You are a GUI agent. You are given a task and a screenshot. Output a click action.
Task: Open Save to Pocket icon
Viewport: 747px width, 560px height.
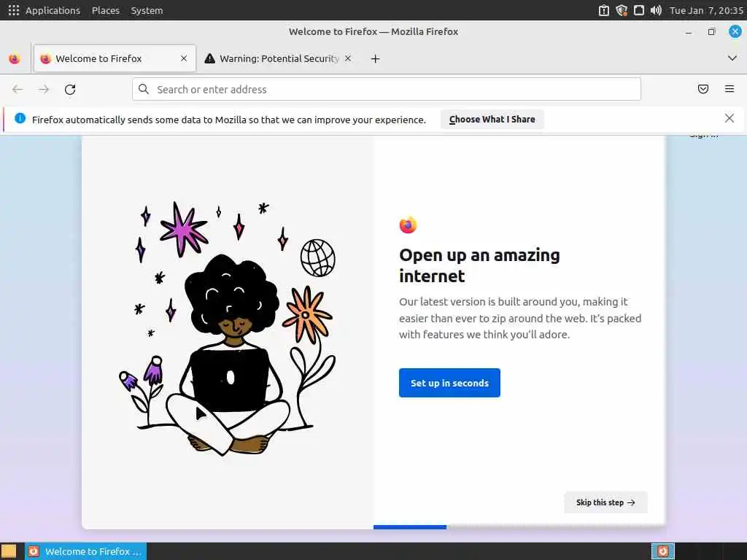(703, 89)
